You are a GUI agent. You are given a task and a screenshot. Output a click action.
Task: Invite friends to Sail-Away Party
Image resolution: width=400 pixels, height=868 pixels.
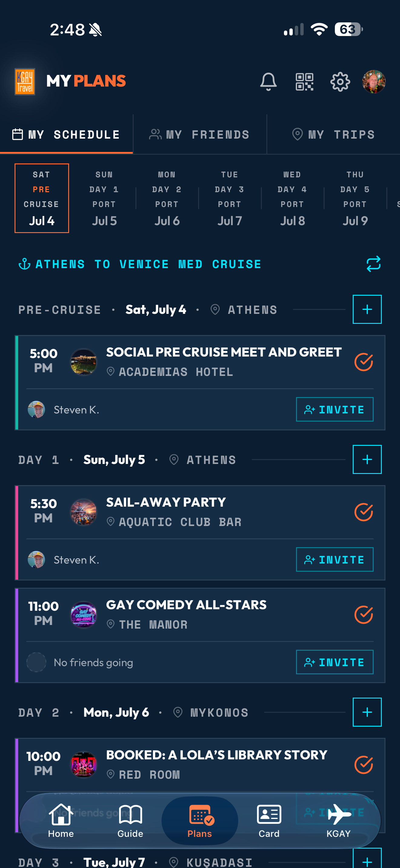[335, 559]
